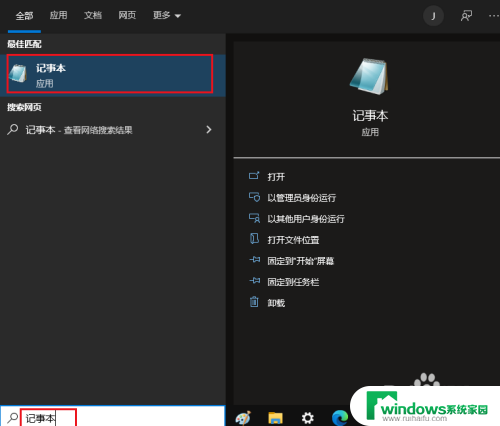Open the J user account avatar
The height and width of the screenshot is (426, 500).
coord(433,16)
